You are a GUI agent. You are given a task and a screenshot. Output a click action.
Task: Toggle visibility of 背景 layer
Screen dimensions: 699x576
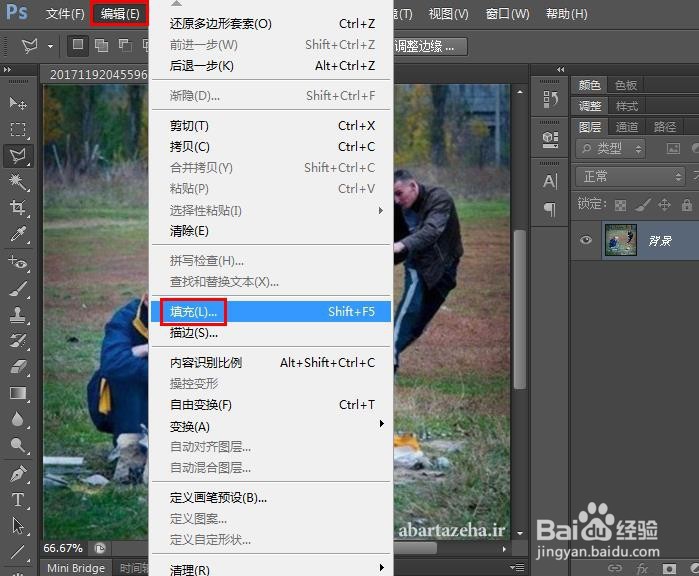[586, 240]
